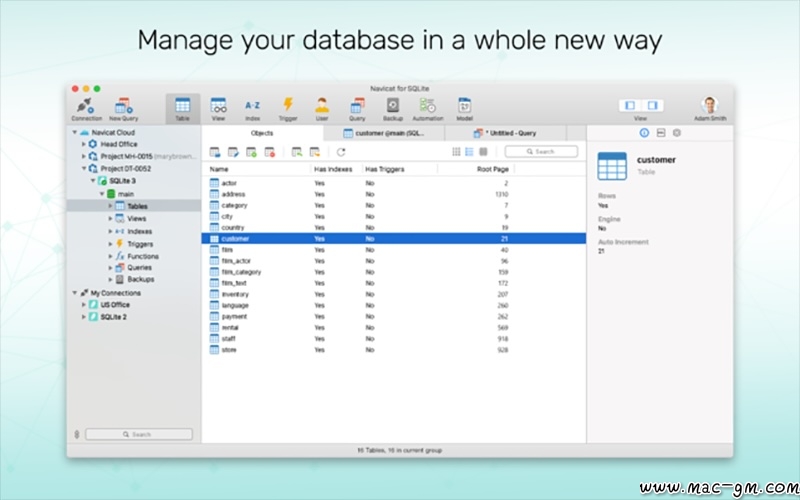Click the Adam Smith profile avatar
This screenshot has height=500, width=800.
pyautogui.click(x=710, y=105)
